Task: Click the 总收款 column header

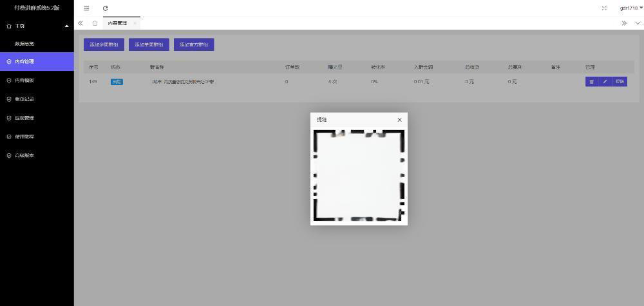Action: point(472,67)
